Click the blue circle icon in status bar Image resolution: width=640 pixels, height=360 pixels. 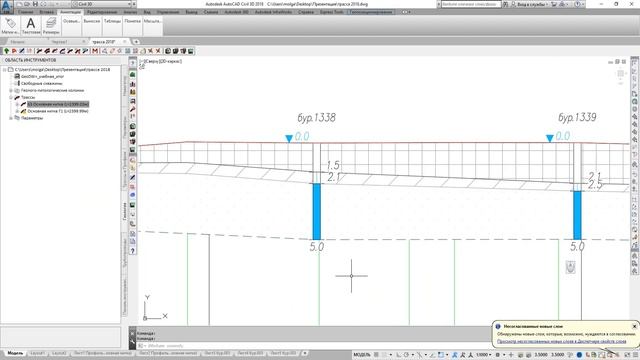tap(579, 355)
